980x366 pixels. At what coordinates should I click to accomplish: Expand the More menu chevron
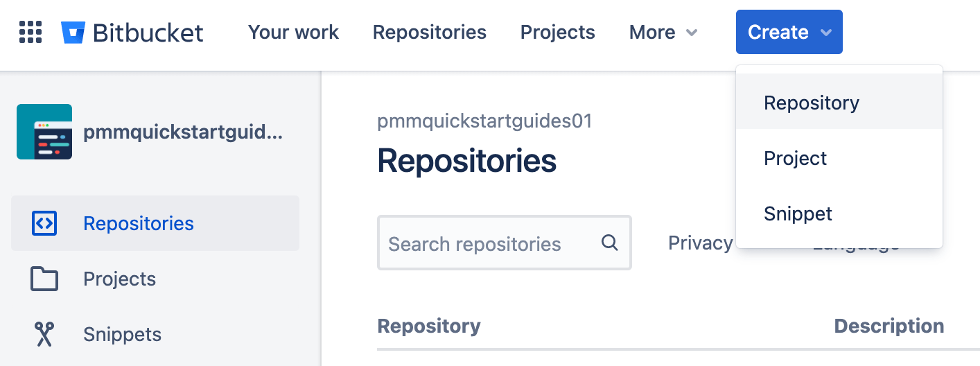691,33
